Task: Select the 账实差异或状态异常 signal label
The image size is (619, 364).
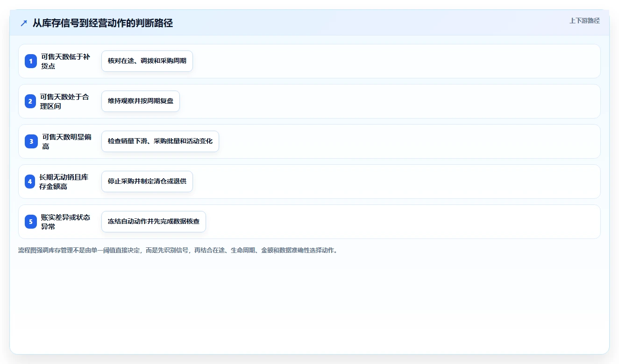Action: click(x=66, y=222)
